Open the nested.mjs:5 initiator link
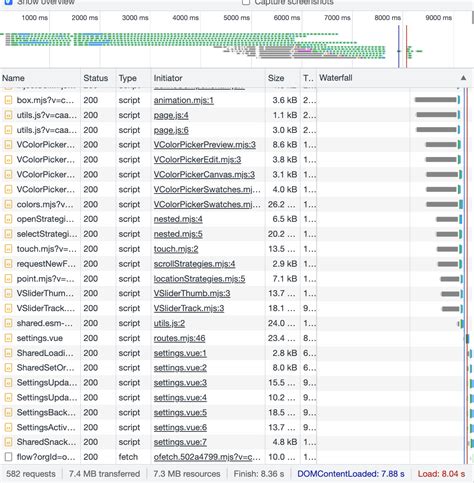Image resolution: width=474 pixels, height=483 pixels. [x=178, y=234]
